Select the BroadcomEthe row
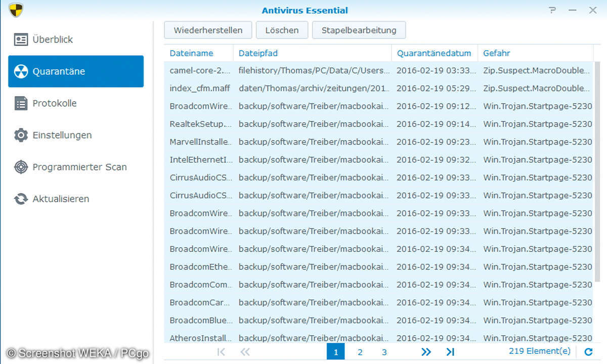The image size is (607, 364). coord(378,267)
